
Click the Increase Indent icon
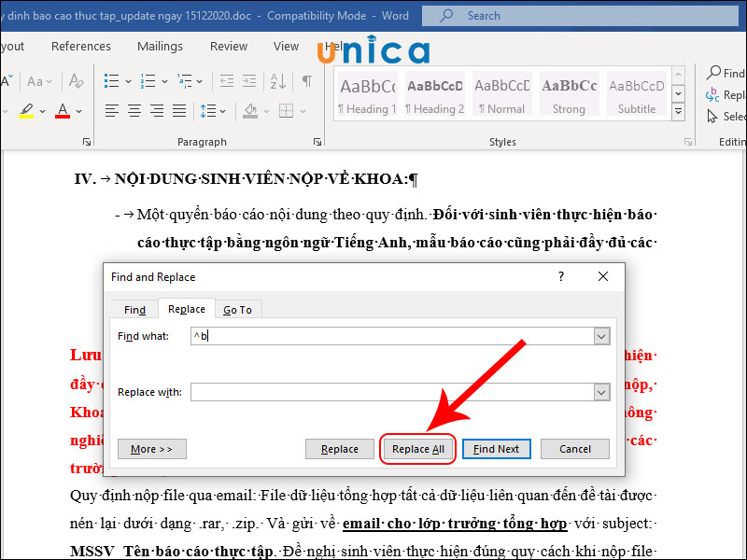[x=249, y=81]
